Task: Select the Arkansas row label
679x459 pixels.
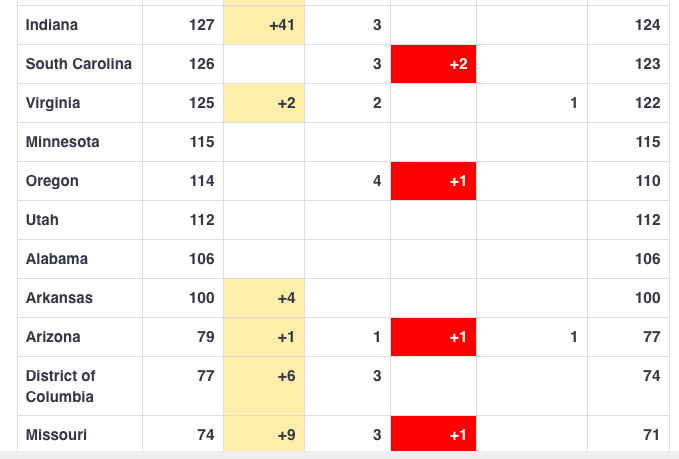Action: tap(59, 298)
